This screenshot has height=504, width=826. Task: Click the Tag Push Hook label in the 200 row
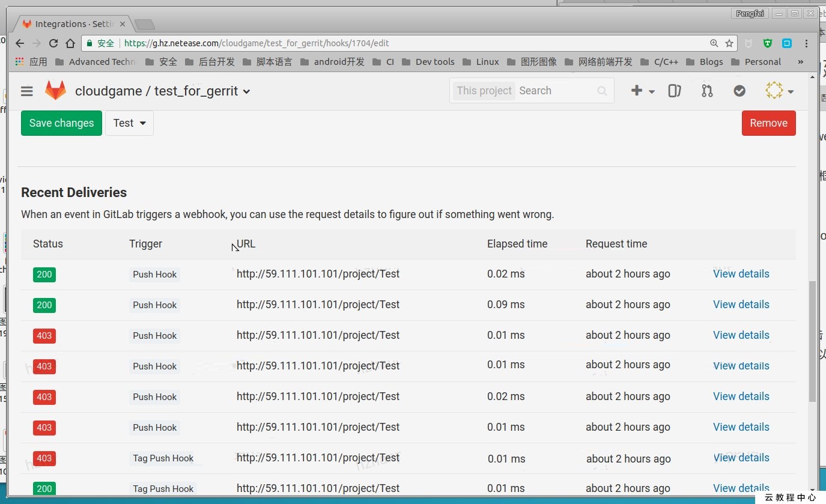pos(163,488)
